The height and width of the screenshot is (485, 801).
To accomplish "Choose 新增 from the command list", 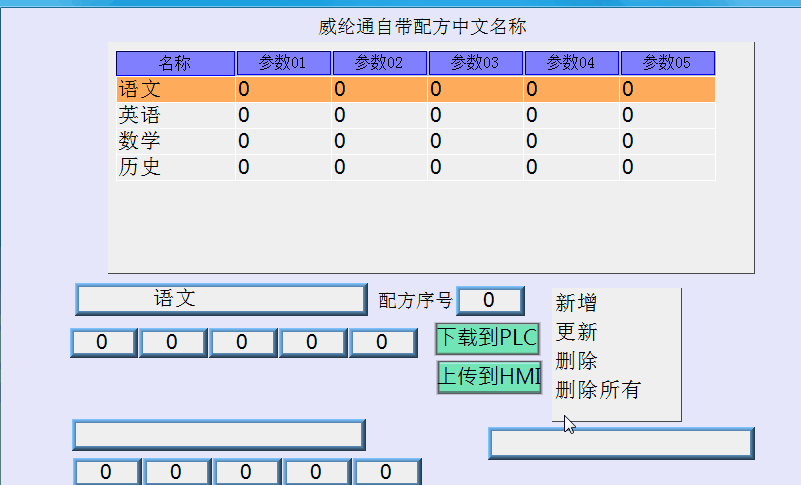I will point(576,303).
